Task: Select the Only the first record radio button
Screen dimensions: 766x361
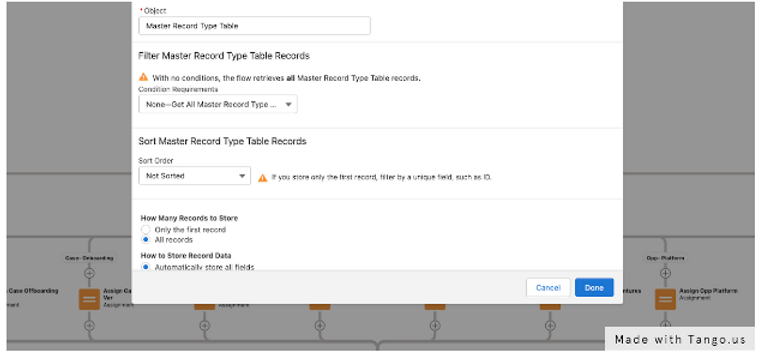Action: coord(145,230)
